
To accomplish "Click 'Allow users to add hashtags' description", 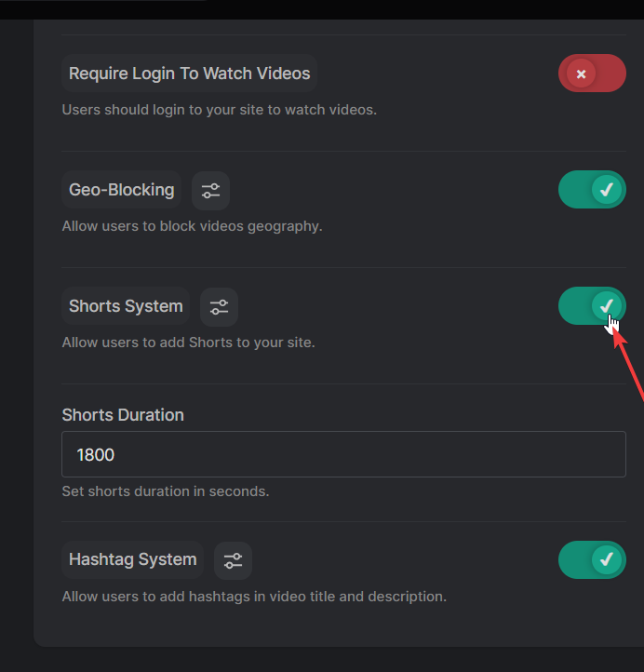I will click(253, 597).
